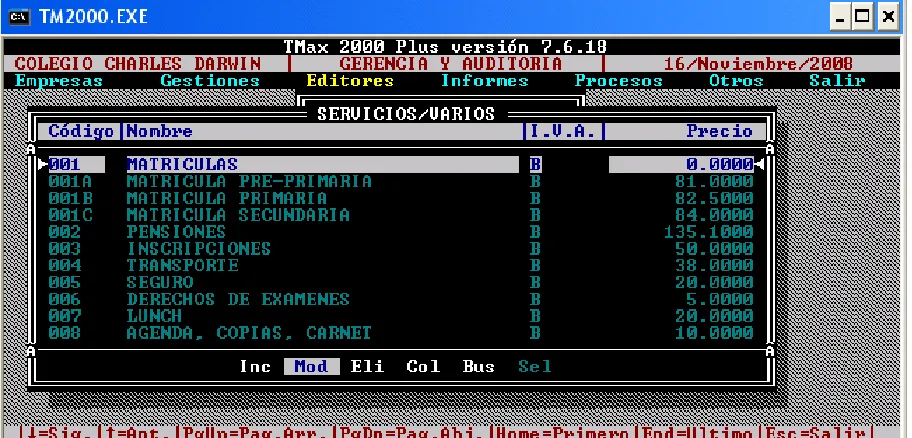Viewport: 912px width, 438px height.
Task: Click the Salir menu item
Action: [837, 81]
